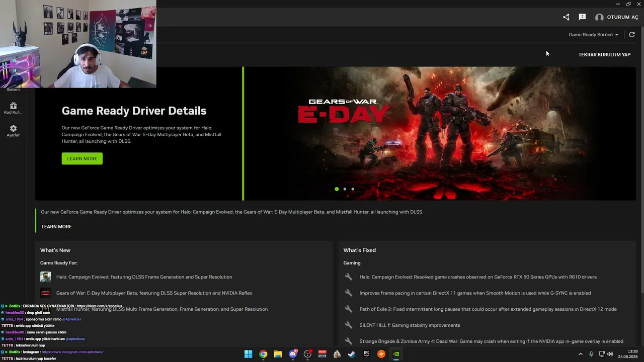Click the LEARN MORE link below the banner

coord(56,227)
